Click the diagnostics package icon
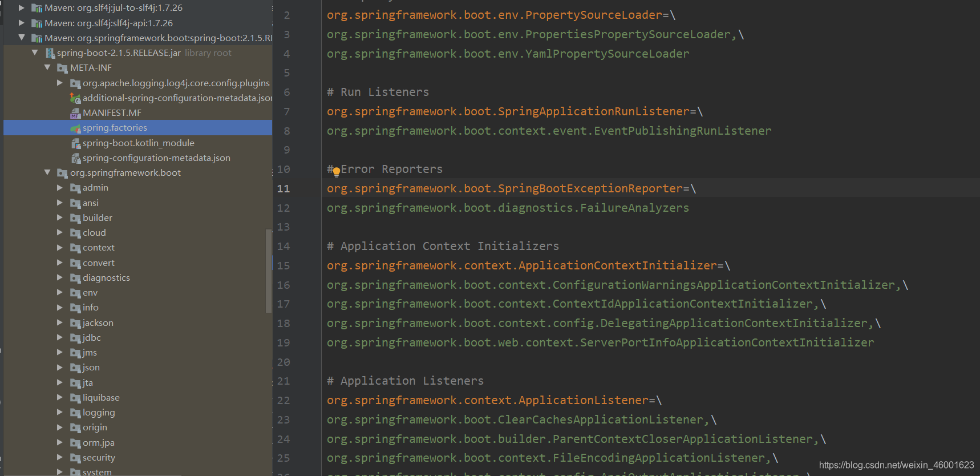980x476 pixels. pos(75,278)
